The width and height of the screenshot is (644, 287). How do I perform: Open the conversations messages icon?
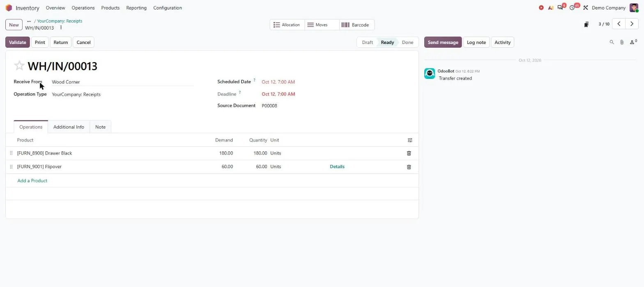click(x=560, y=8)
